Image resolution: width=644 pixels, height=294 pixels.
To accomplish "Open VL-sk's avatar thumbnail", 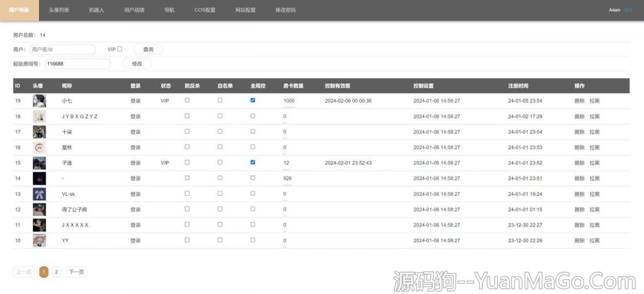I will click(40, 194).
